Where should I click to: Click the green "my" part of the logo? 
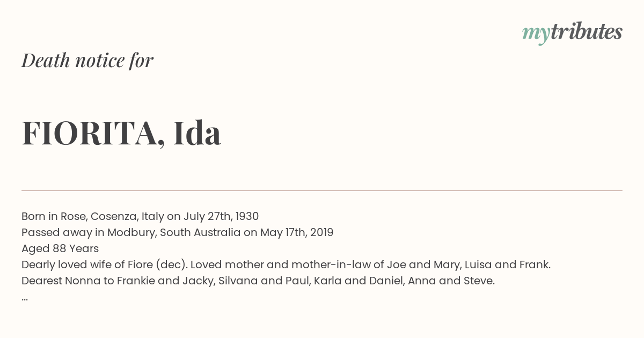click(536, 34)
